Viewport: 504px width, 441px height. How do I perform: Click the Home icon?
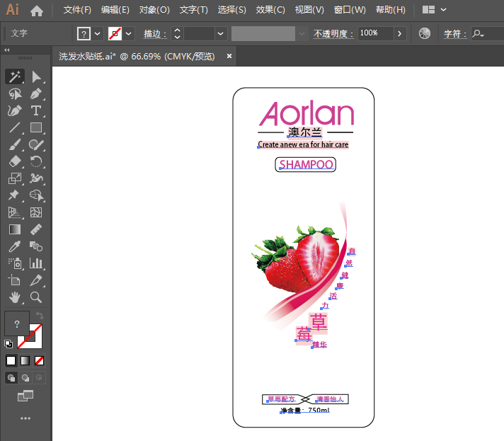(x=37, y=11)
